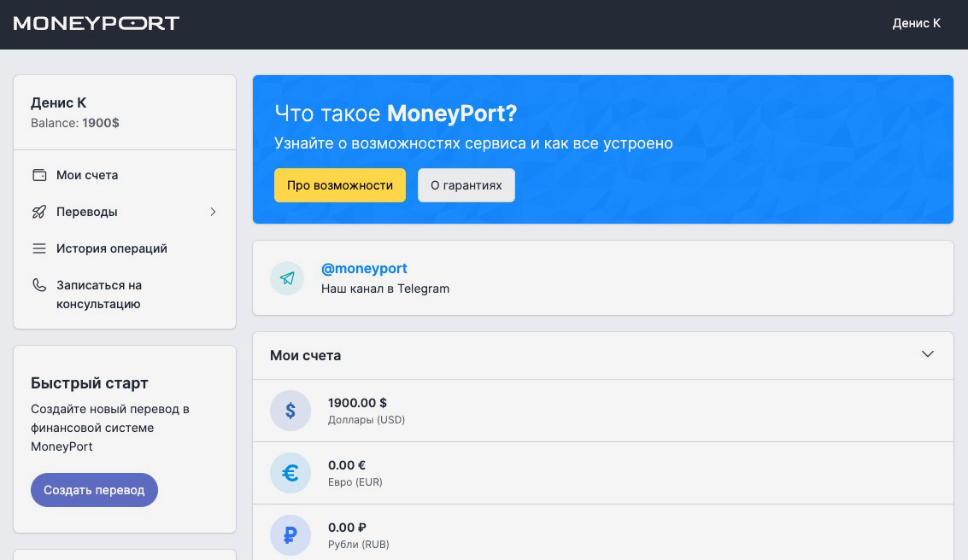Image resolution: width=968 pixels, height=560 pixels.
Task: Click the Что такое MoneyPort? banner title
Action: (395, 114)
